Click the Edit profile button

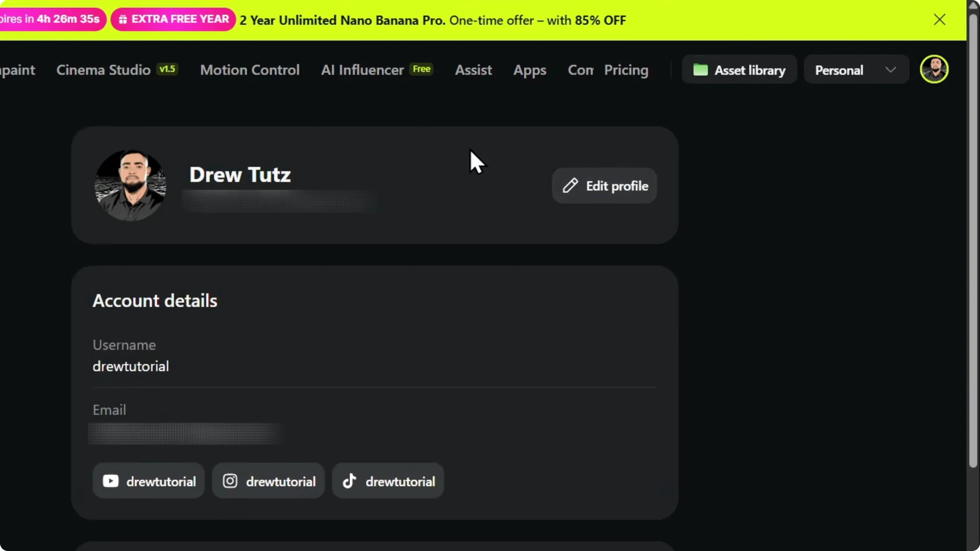(x=605, y=185)
